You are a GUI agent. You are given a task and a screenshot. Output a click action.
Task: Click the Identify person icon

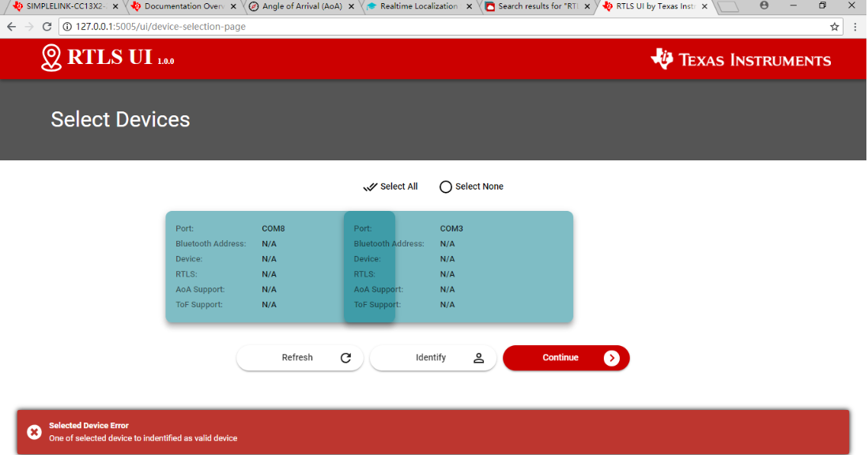tap(479, 358)
